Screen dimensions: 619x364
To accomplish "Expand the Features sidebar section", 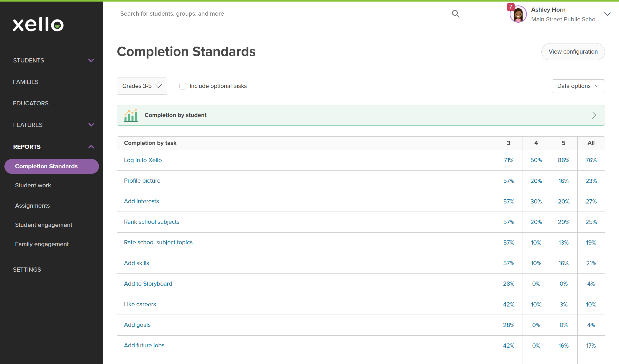I will 91,125.
